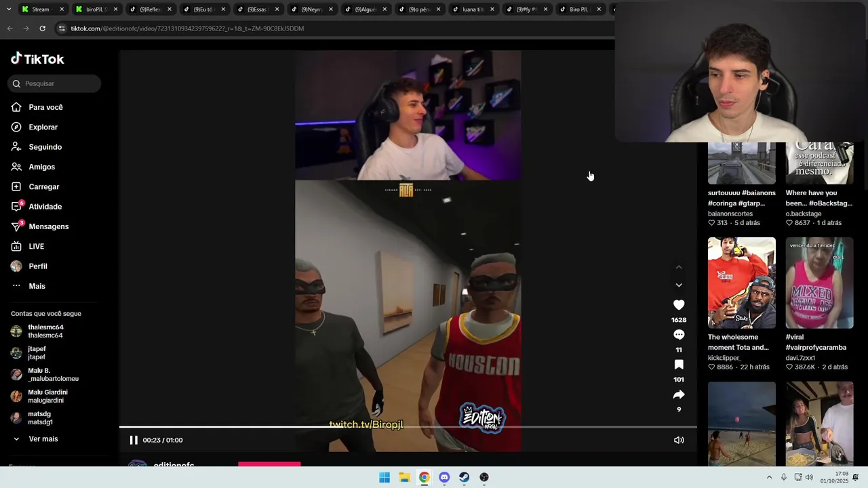Click the TikTok logo

37,59
